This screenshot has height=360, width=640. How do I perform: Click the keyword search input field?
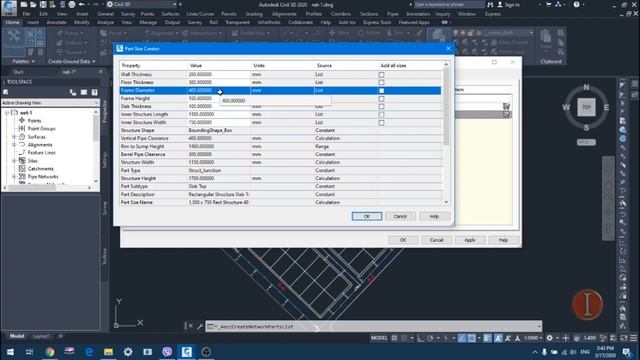pos(449,4)
